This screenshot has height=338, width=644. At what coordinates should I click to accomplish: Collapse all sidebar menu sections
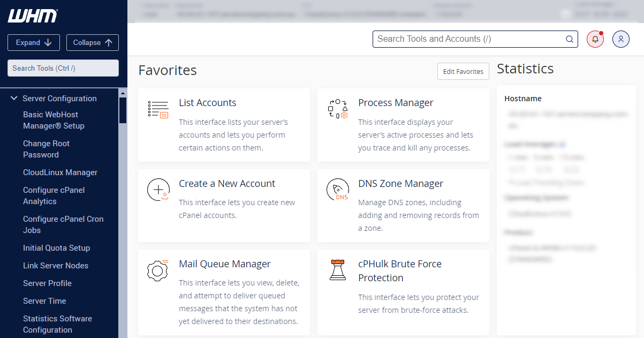[x=93, y=43]
